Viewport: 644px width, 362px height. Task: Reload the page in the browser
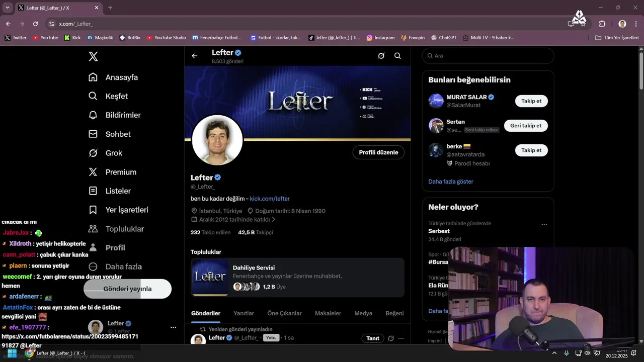pyautogui.click(x=35, y=24)
